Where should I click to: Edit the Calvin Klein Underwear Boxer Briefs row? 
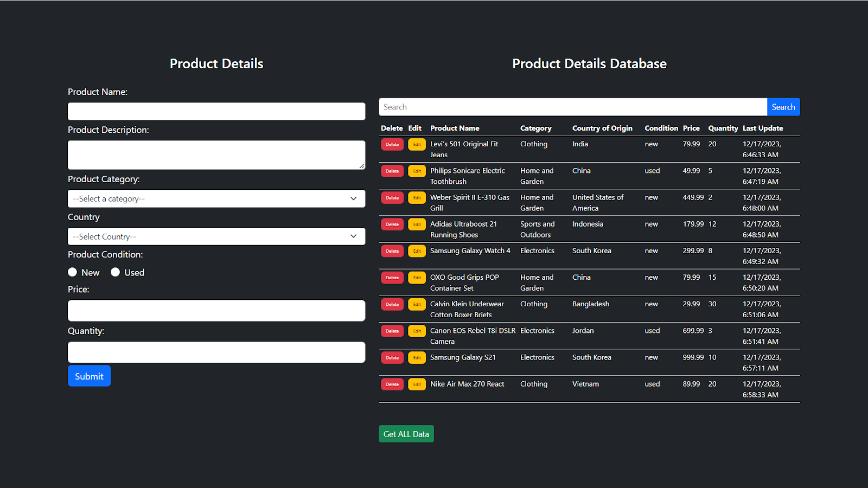[x=417, y=304]
